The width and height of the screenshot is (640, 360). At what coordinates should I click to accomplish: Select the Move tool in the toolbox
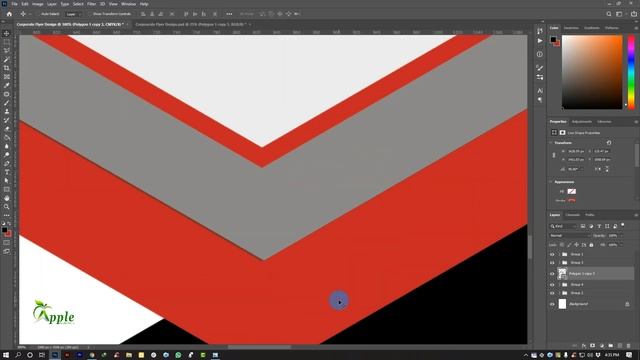tap(7, 33)
